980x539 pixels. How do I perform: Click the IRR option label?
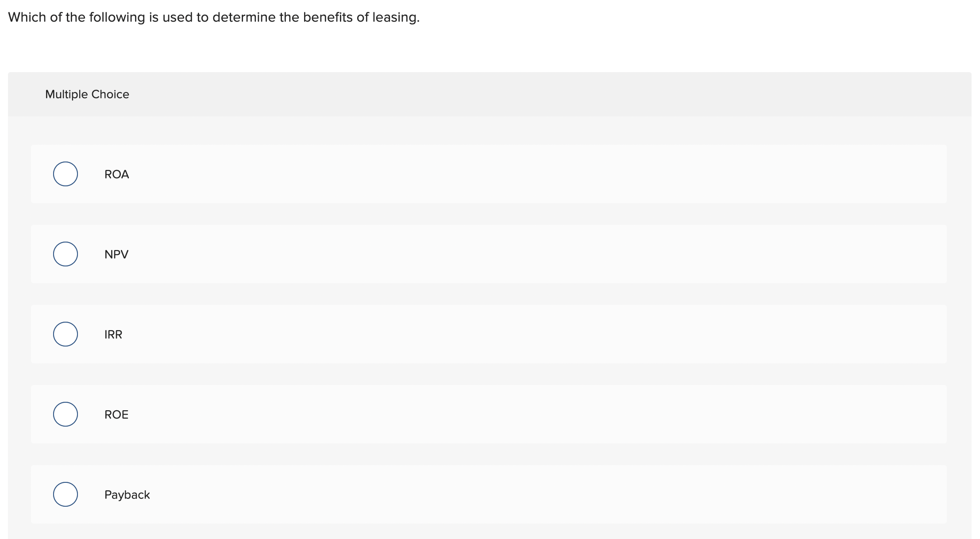click(x=113, y=334)
